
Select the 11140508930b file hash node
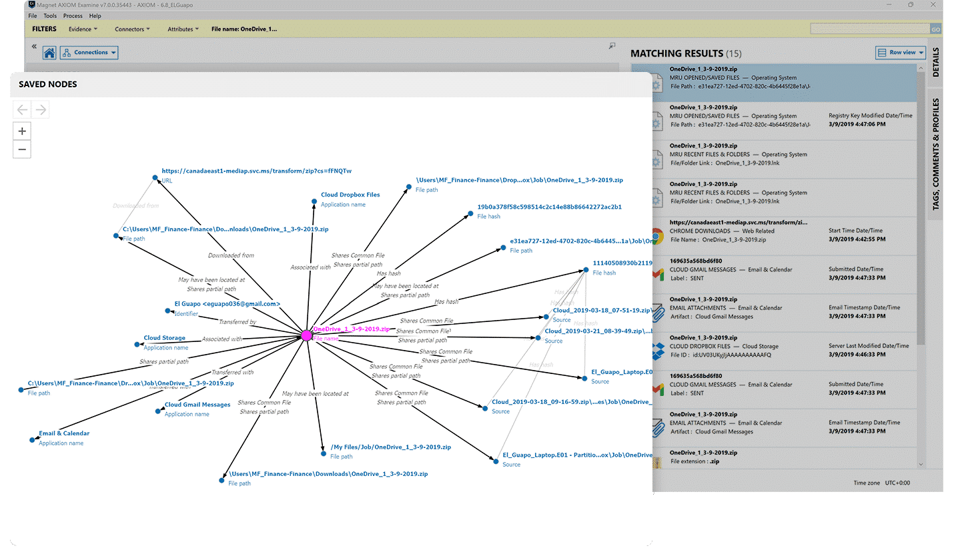tap(586, 270)
